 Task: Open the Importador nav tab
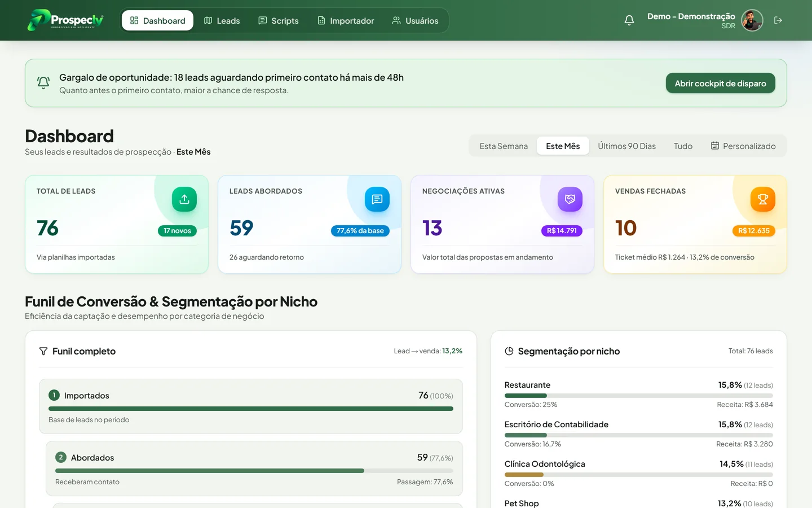346,20
